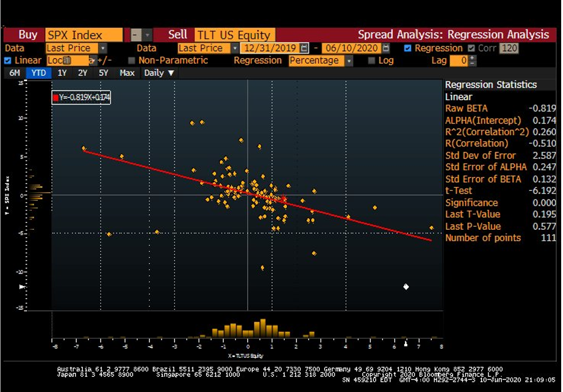Click the Lag value field
Image resolution: width=563 pixels, height=392 pixels.
459,60
